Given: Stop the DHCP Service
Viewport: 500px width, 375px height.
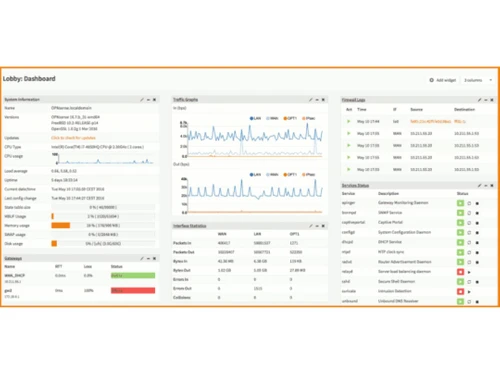Looking at the screenshot, I should 477,243.
